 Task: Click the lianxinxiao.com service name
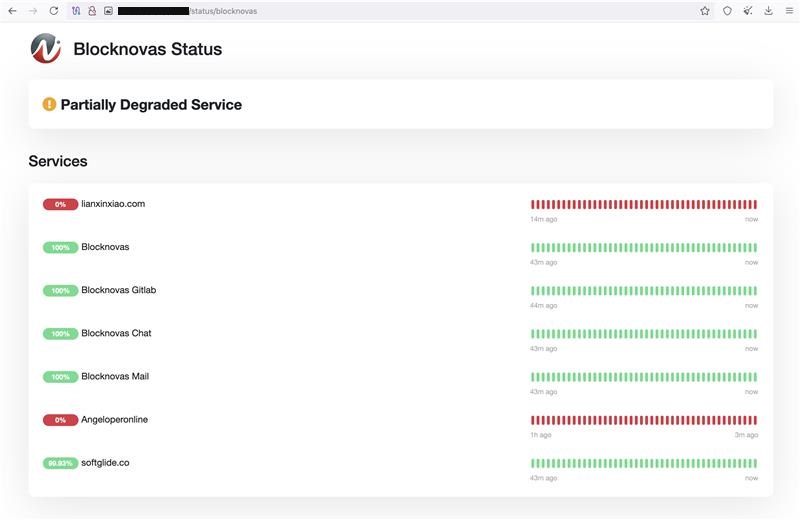click(x=113, y=204)
